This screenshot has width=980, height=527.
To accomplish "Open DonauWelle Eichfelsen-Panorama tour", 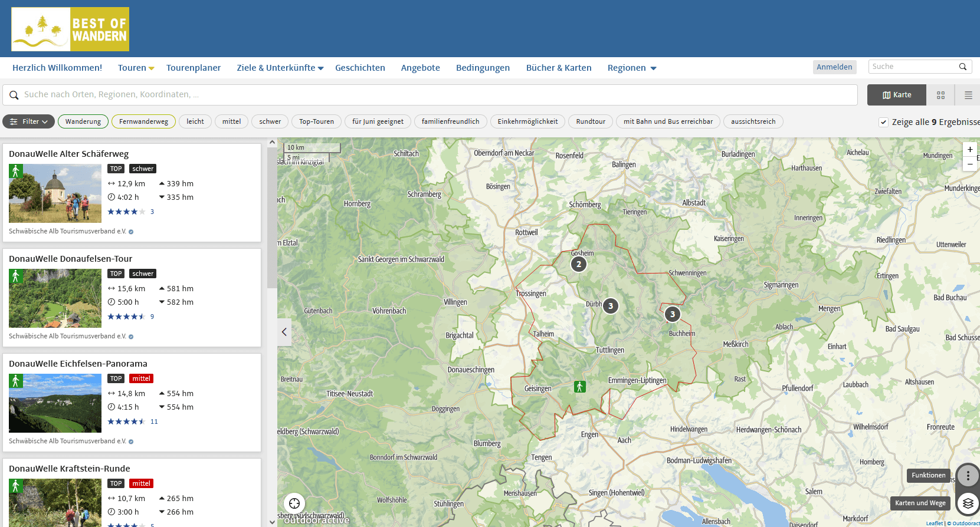I will point(78,364).
